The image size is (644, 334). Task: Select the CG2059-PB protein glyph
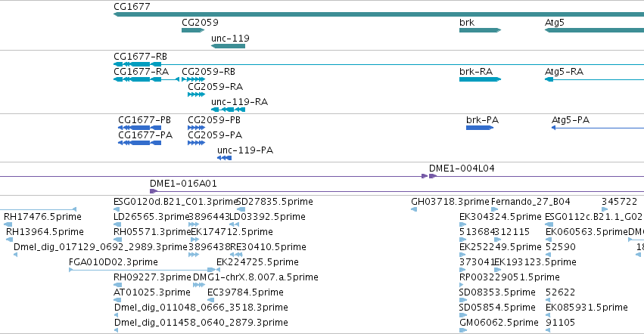pyautogui.click(x=196, y=128)
